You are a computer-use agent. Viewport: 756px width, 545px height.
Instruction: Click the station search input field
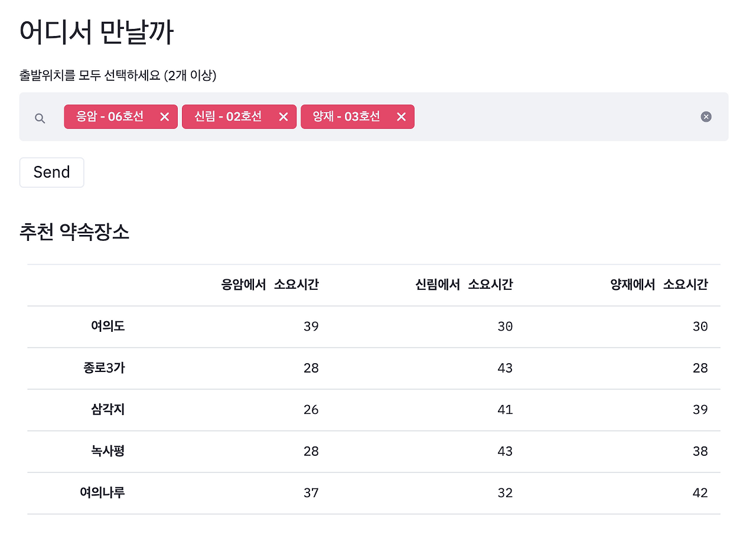coord(532,116)
